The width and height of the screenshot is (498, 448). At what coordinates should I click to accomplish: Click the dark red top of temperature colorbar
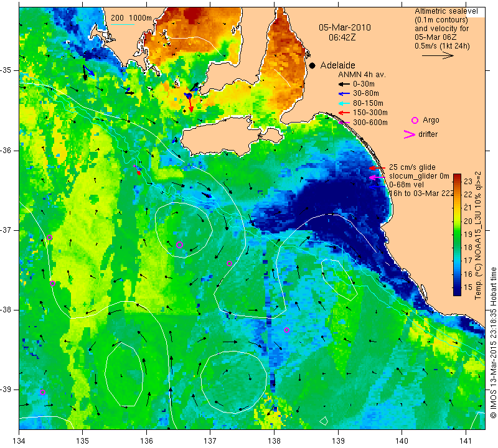point(457,177)
